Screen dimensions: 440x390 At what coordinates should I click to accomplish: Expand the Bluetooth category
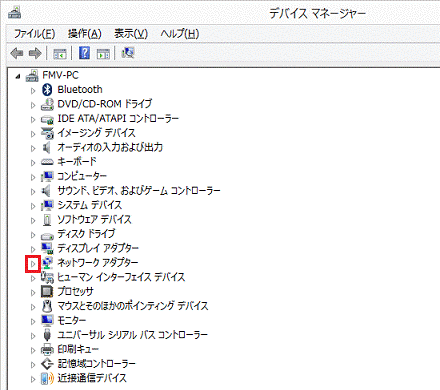[x=33, y=90]
